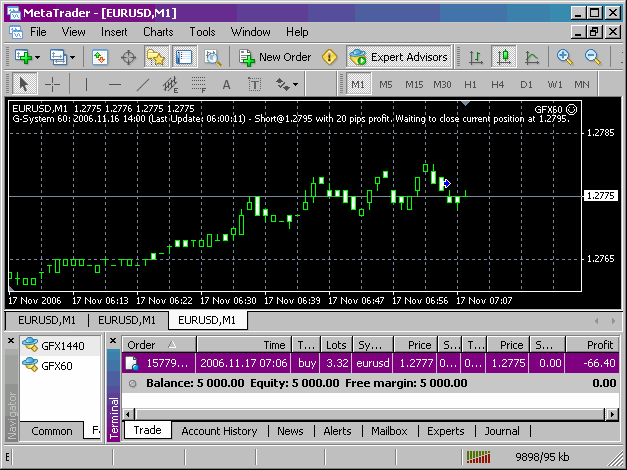Open the Insert menu
627x470 pixels.
[x=114, y=32]
